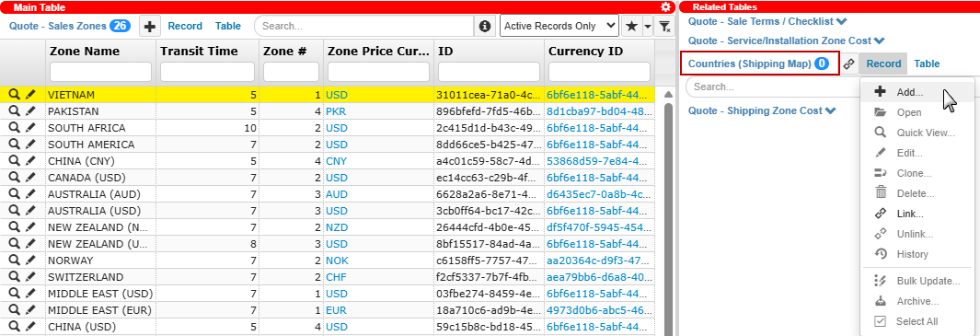Sort by Zone # column header
The image size is (980, 336).
(x=284, y=52)
